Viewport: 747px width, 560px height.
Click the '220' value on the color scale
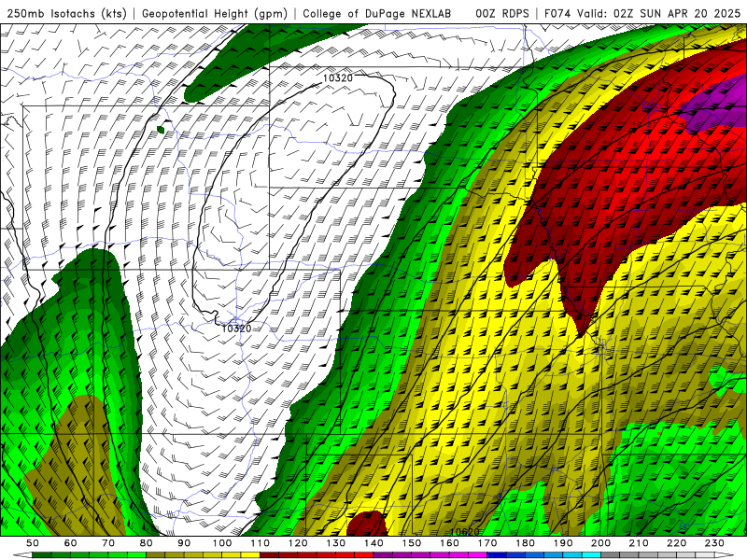(x=677, y=543)
